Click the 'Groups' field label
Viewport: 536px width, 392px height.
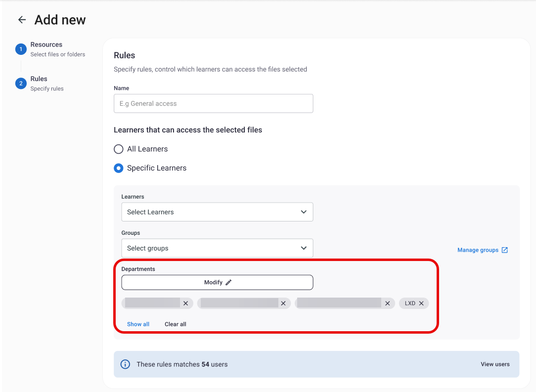click(131, 233)
